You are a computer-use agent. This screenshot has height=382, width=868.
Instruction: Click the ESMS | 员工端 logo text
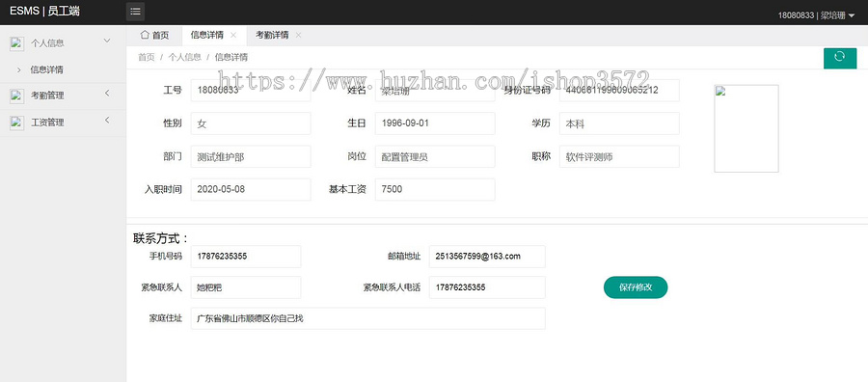point(44,11)
